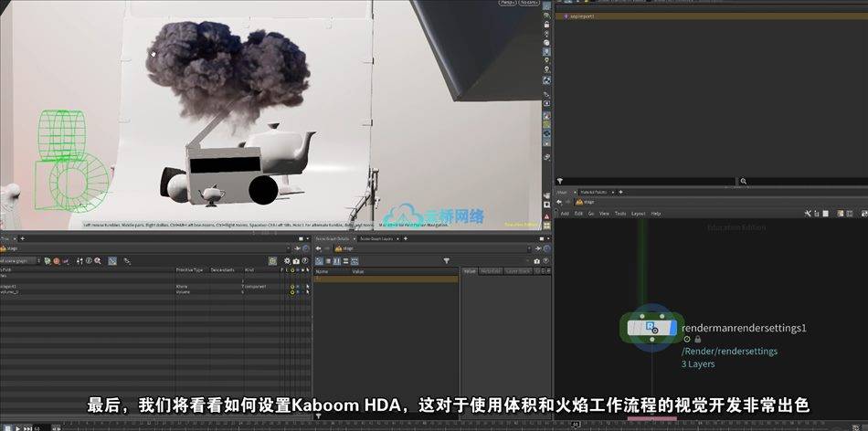Click the magnifier search icon in scene graph toolbar
Viewport: 868px width, 431px height.
click(x=98, y=260)
